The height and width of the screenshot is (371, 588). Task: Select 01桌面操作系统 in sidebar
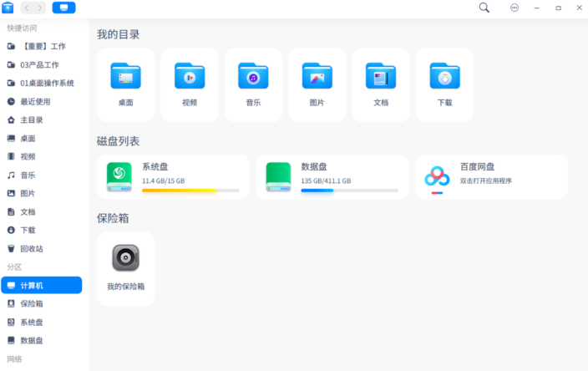[x=41, y=84]
